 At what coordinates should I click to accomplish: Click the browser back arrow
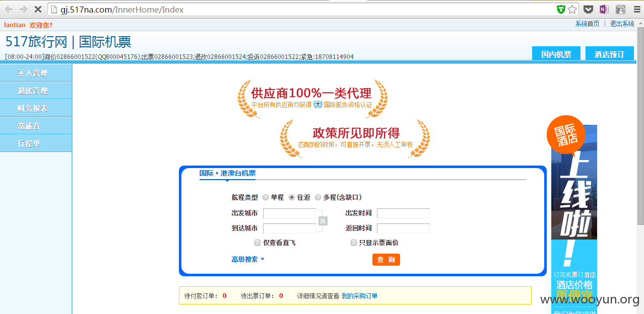(9, 10)
